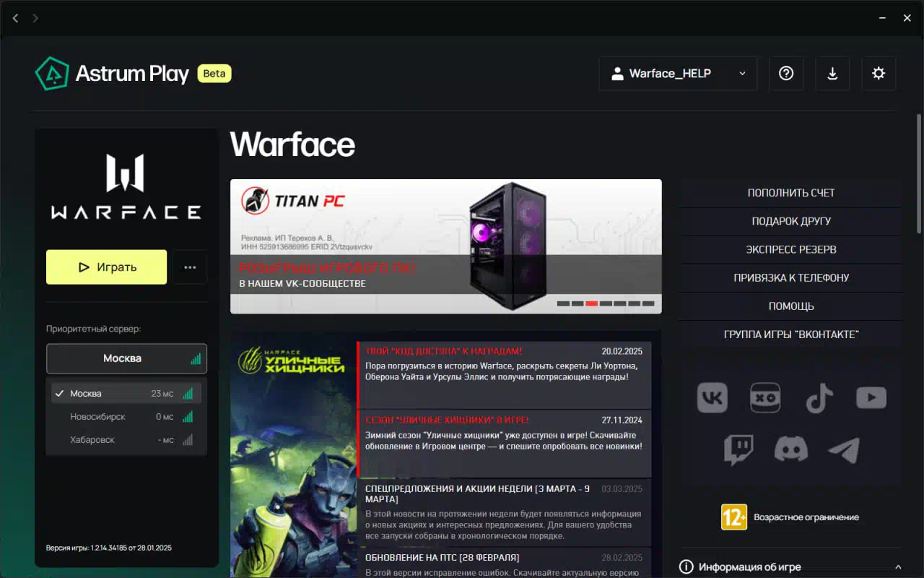Go back with the left arrow

[x=16, y=18]
